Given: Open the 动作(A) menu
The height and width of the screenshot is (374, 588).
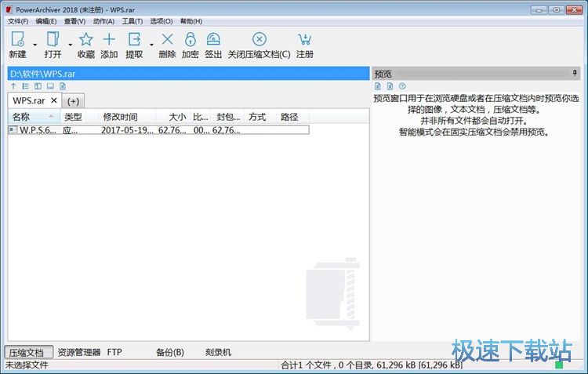Looking at the screenshot, I should [103, 21].
